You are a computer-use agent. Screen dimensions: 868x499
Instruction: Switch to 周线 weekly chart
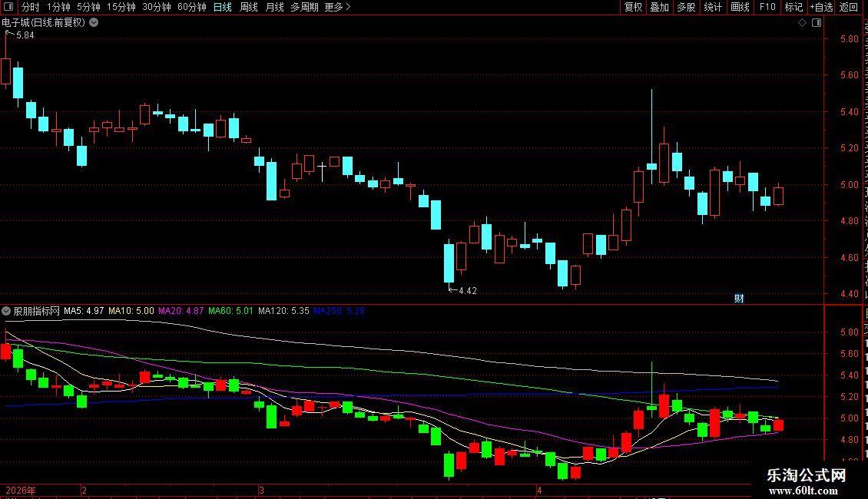(x=249, y=7)
